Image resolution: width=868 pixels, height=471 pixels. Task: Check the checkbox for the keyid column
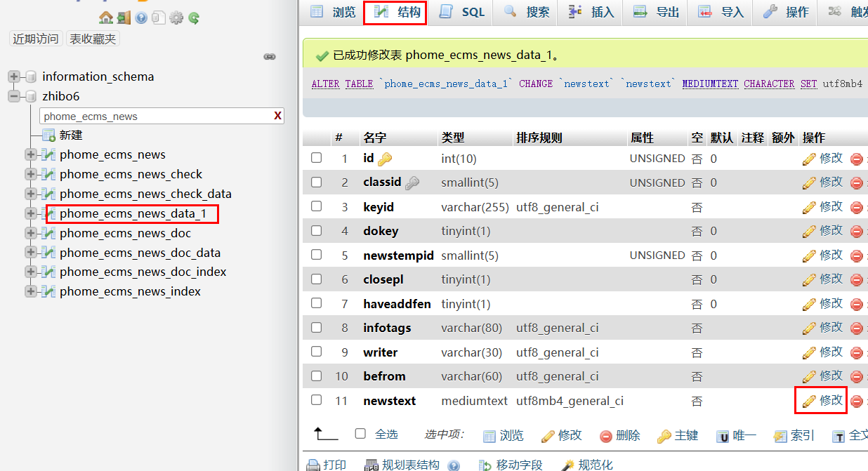click(317, 206)
